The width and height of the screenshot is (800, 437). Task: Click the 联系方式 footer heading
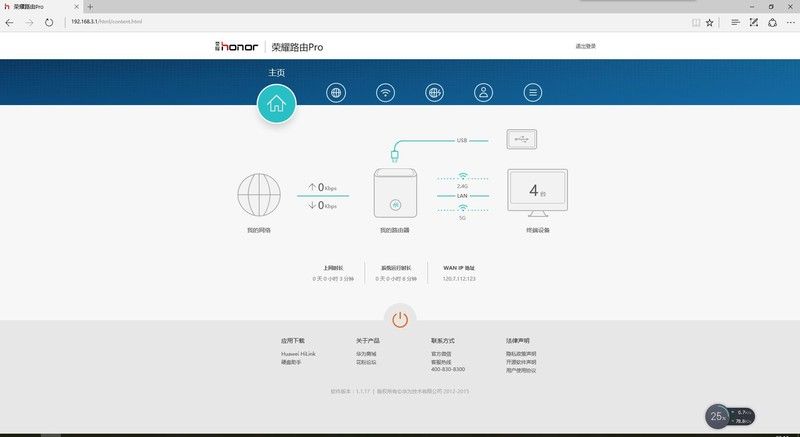click(443, 341)
